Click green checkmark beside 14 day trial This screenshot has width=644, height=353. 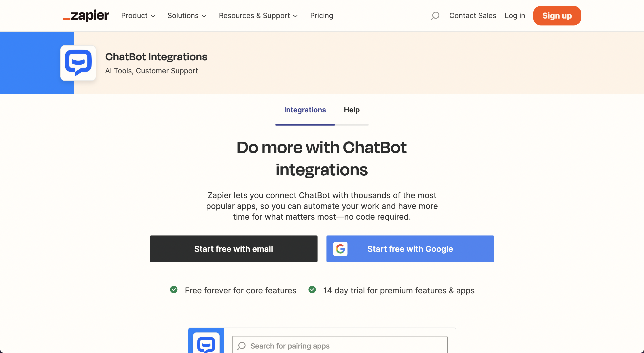(x=312, y=290)
